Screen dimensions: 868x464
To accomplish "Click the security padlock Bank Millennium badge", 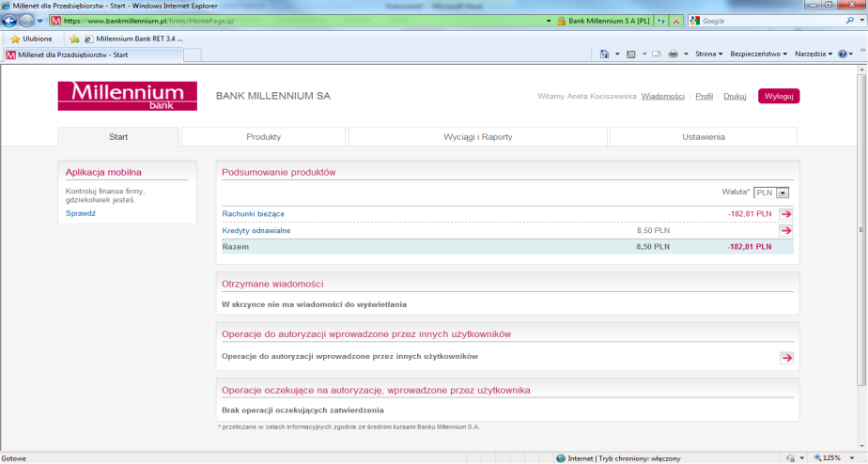I will [603, 21].
